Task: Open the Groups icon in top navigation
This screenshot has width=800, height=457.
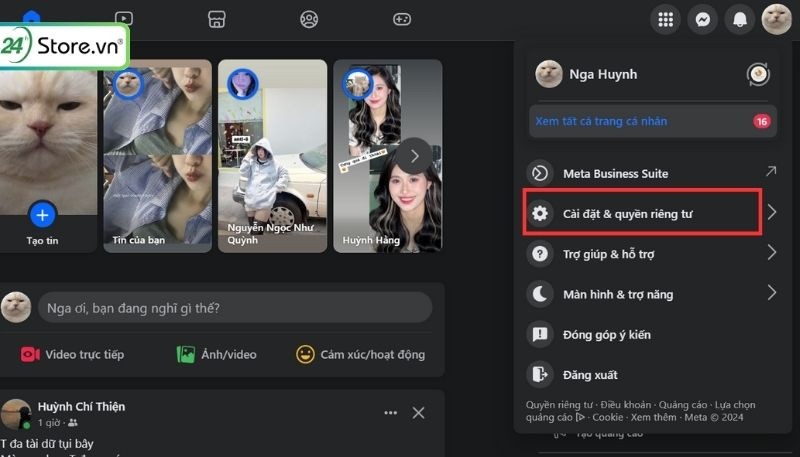Action: tap(309, 18)
